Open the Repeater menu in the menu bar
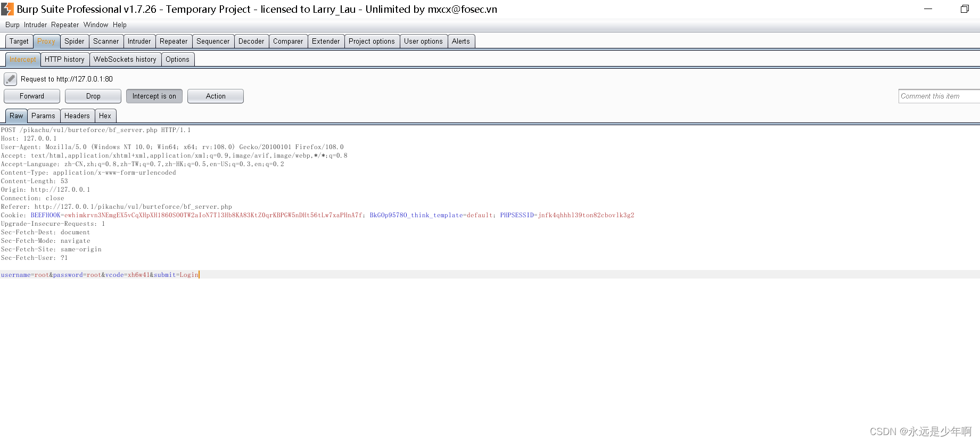 pyautogui.click(x=65, y=25)
